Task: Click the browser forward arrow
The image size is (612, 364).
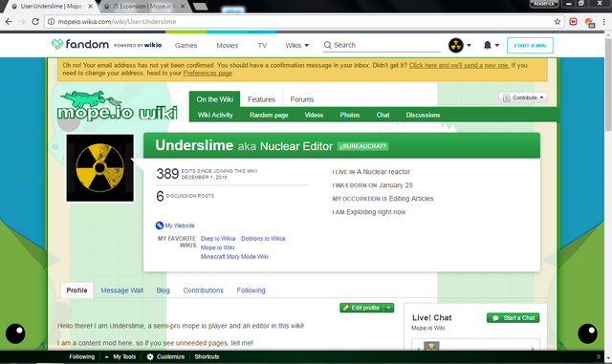Action: [22, 22]
